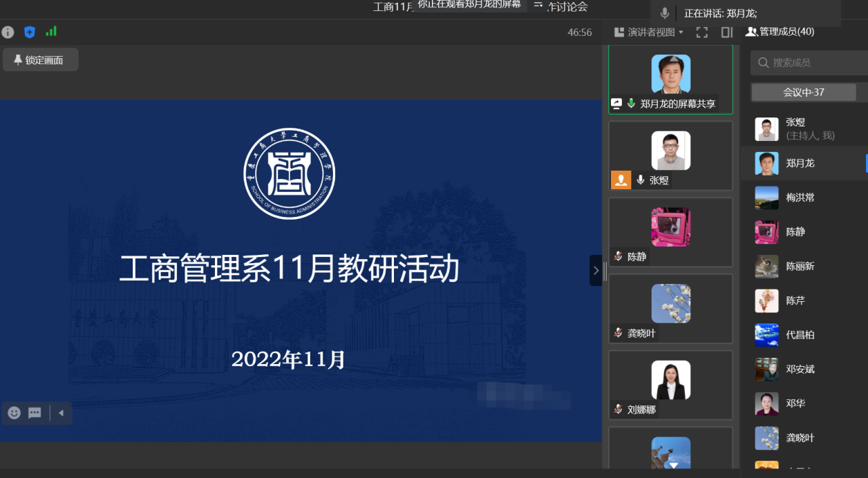Toggle 刘娜娜's muted microphone icon

tap(618, 409)
